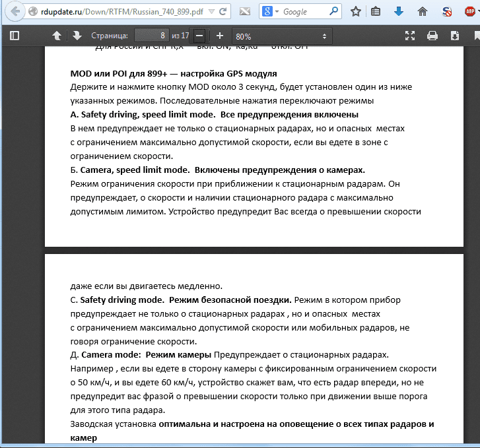The height and width of the screenshot is (448, 480).
Task: Click the line 'ограничением скорости.'
Action: (121, 156)
